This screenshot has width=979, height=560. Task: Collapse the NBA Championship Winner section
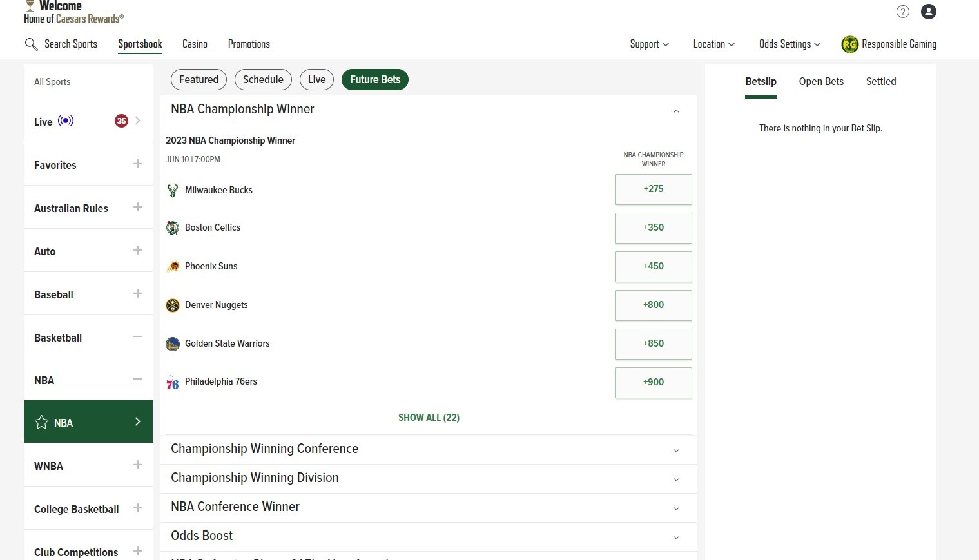click(676, 111)
